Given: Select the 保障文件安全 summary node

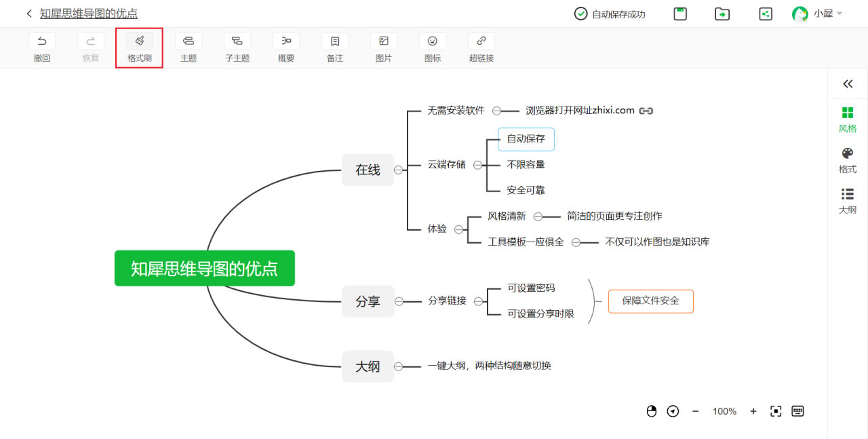Looking at the screenshot, I should coord(651,301).
